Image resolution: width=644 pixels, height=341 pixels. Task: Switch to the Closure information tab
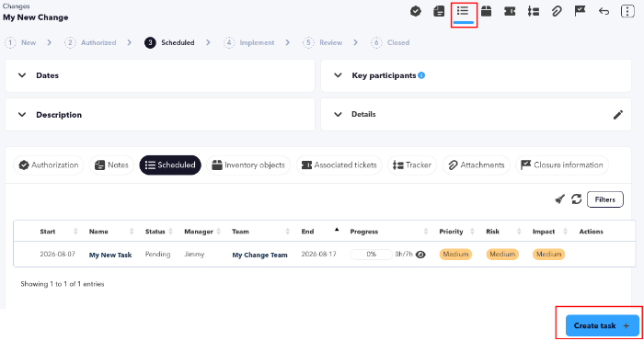(x=562, y=165)
